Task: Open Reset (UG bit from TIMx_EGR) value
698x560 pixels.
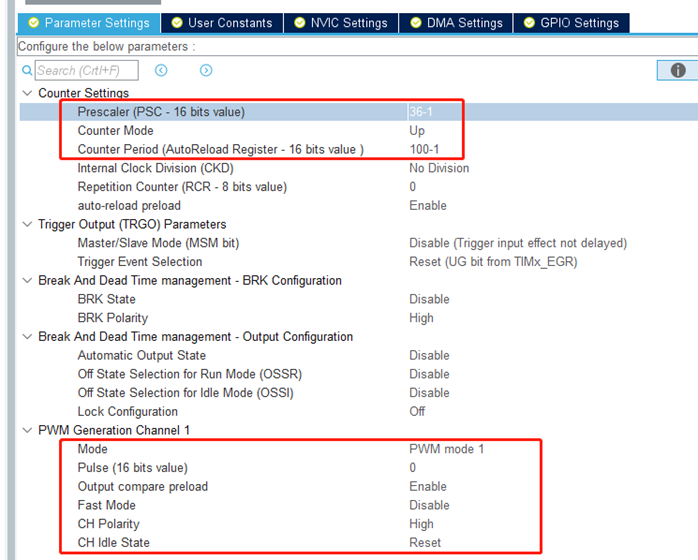Action: [x=493, y=261]
